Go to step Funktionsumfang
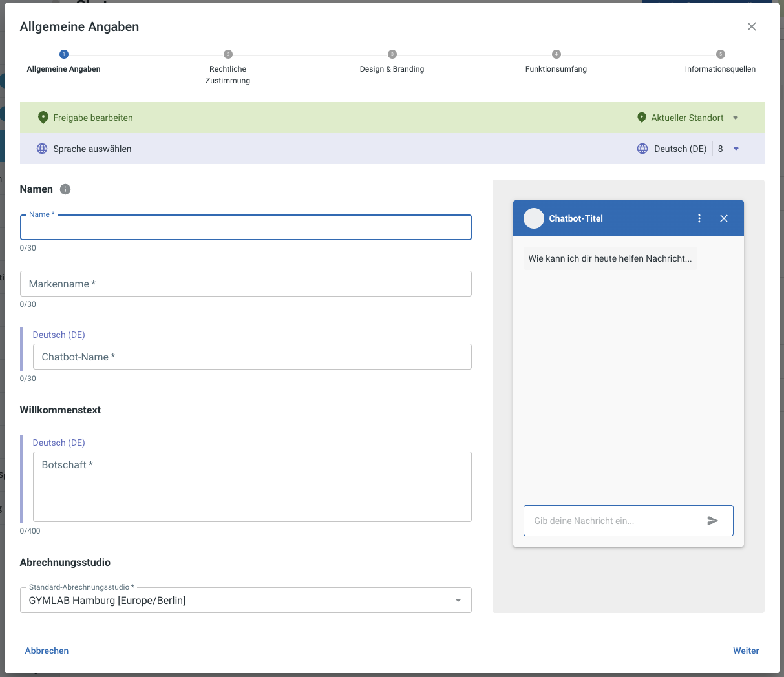This screenshot has width=784, height=677. point(556,63)
